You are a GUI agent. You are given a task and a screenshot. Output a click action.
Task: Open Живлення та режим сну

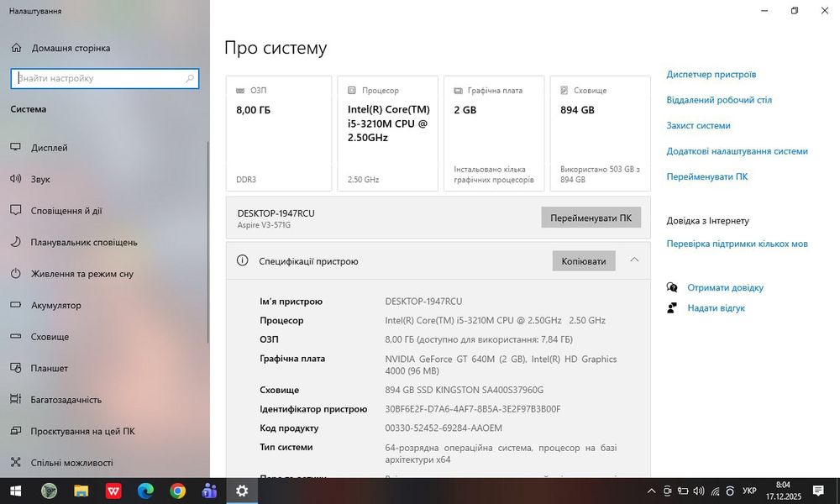tap(82, 274)
